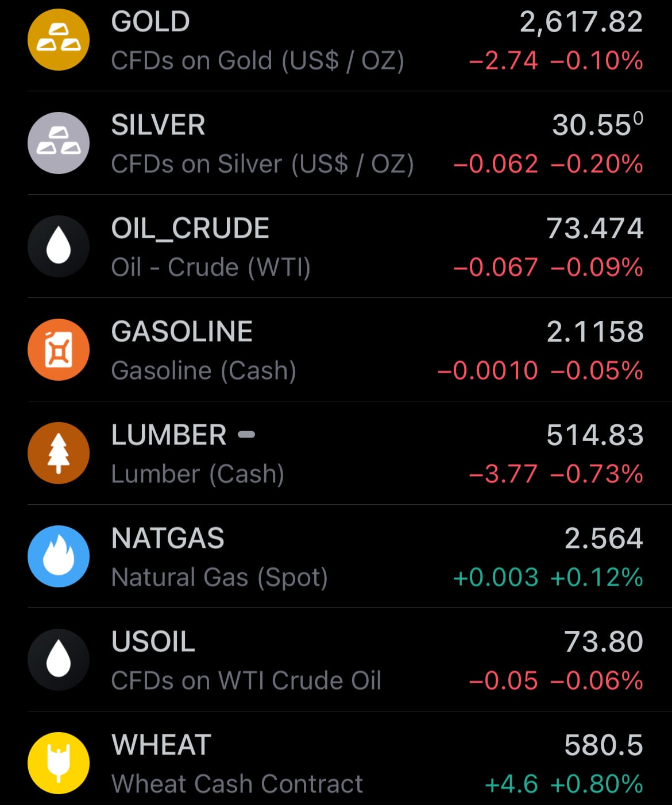Tap the SILVER silver-bars icon
Screen dimensions: 672x805
click(x=59, y=143)
